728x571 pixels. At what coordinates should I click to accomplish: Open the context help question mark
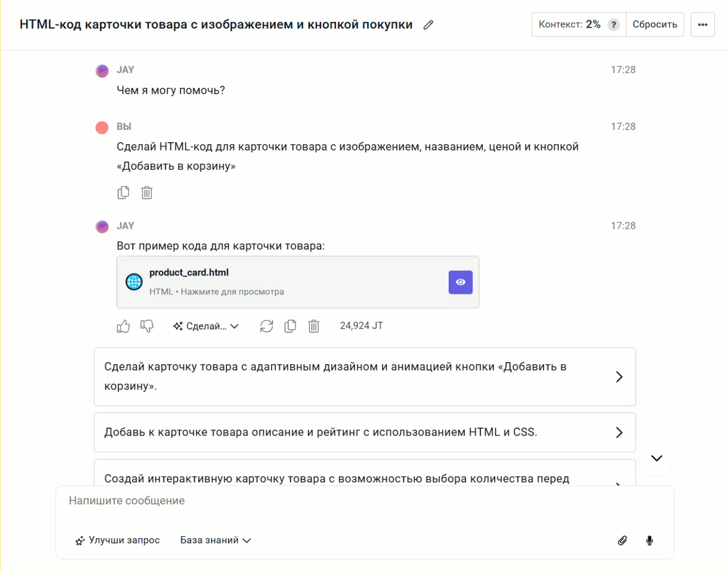point(613,25)
